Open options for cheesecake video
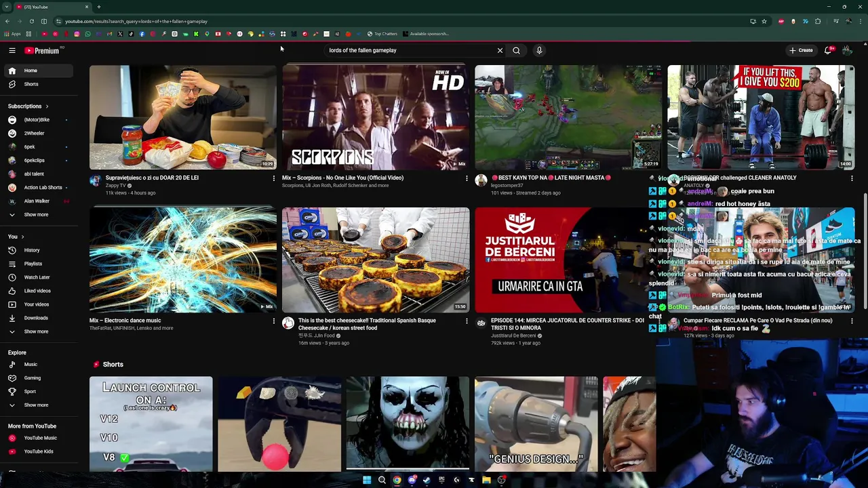This screenshot has height=488, width=868. [x=467, y=321]
